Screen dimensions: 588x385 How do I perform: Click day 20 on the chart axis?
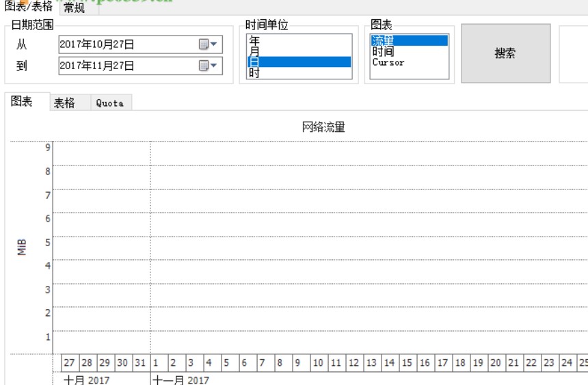(x=496, y=362)
